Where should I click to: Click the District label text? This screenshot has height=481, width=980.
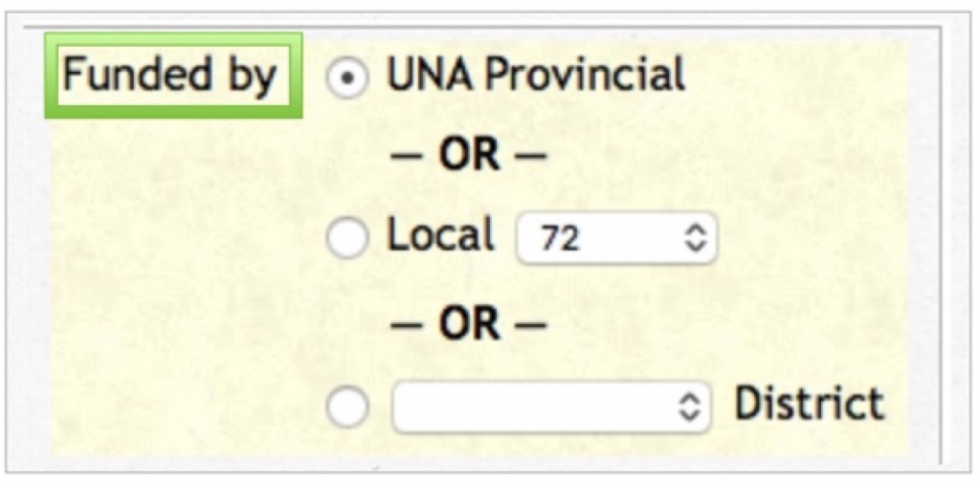tap(810, 404)
